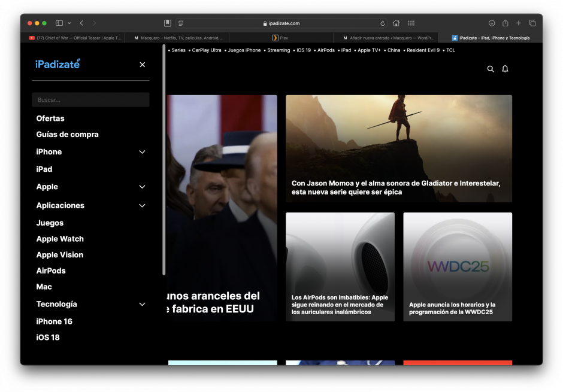
Task: Open the Ofertas menu item
Action: coord(50,118)
